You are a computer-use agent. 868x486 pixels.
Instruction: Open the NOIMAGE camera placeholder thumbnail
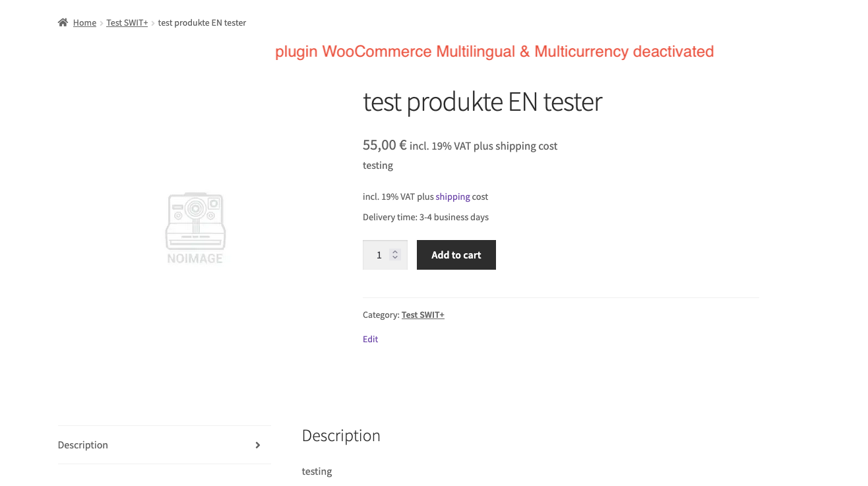pos(195,228)
